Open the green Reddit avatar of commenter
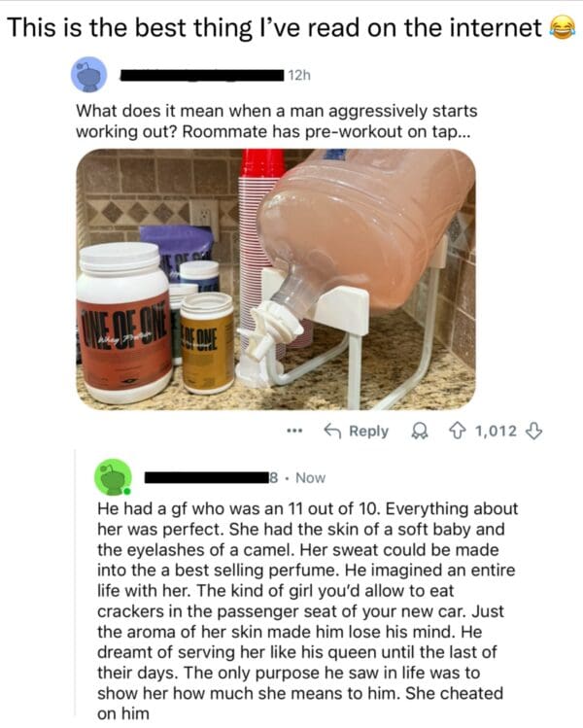The height and width of the screenshot is (728, 583). tap(113, 477)
